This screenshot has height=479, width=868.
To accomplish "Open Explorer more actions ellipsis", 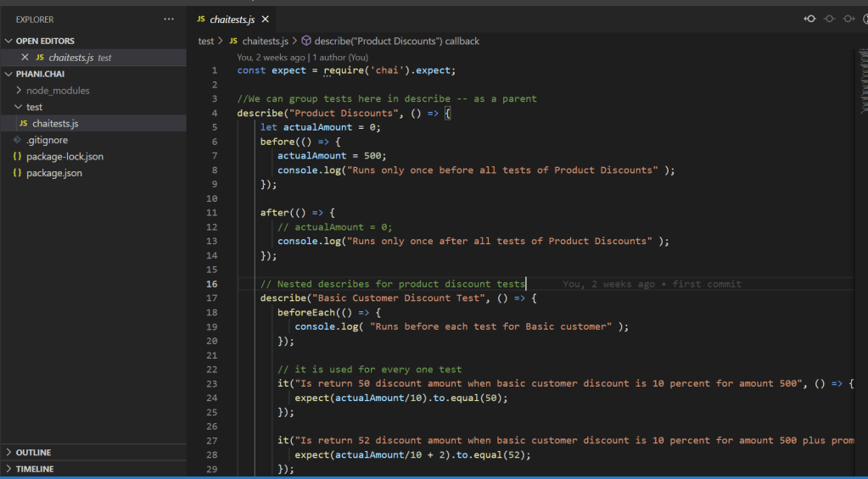I will click(169, 19).
